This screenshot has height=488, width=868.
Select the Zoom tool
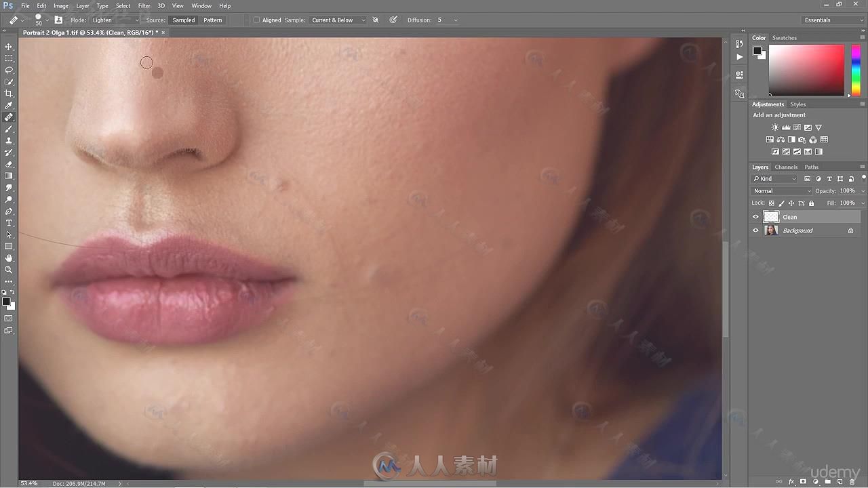(x=9, y=270)
